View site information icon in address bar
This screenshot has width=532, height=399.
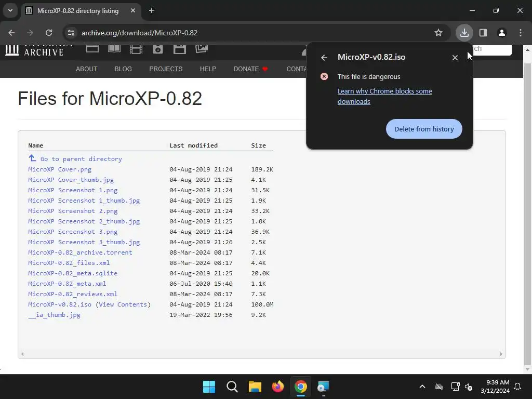[71, 33]
